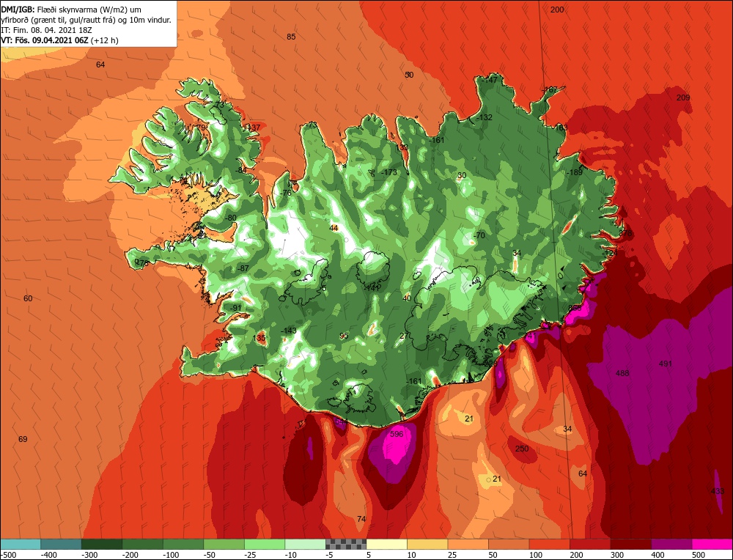This screenshot has width=733, height=560.
Task: Click the 135 value on the southwest coast
Action: tap(259, 338)
